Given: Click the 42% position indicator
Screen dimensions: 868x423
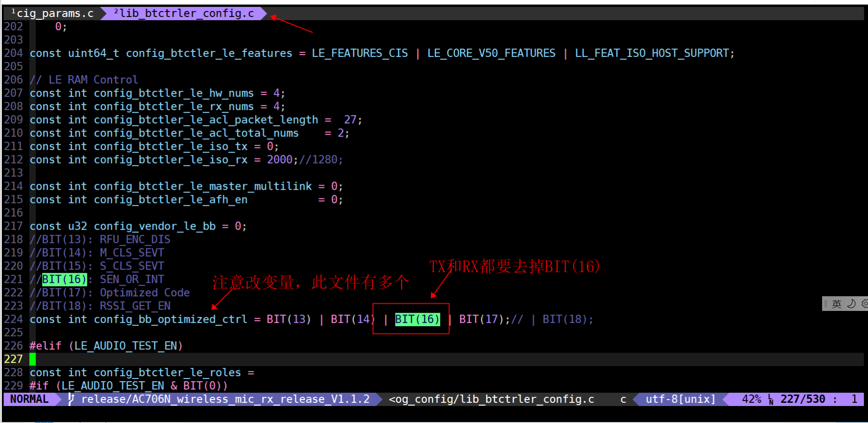Looking at the screenshot, I should 751,399.
